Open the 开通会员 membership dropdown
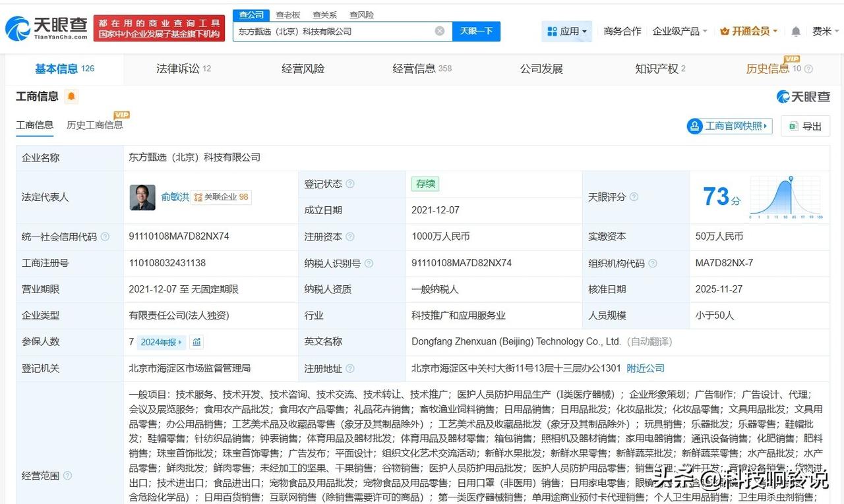Screen dimensions: 844x504 pyautogui.click(x=749, y=31)
